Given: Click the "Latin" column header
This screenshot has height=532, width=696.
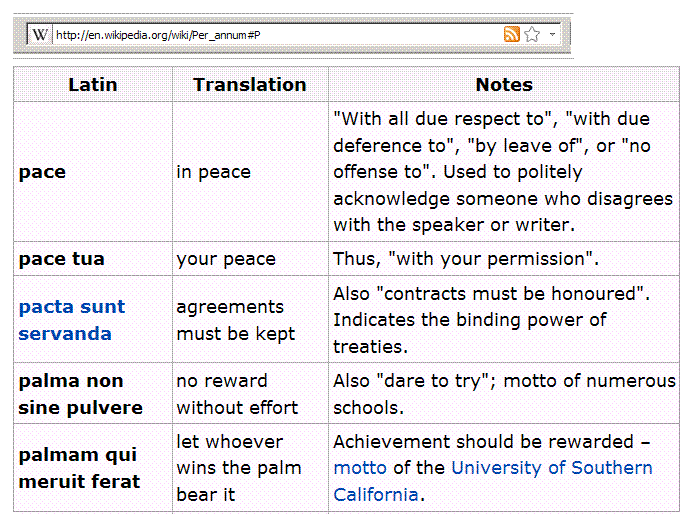Looking at the screenshot, I should tap(92, 85).
